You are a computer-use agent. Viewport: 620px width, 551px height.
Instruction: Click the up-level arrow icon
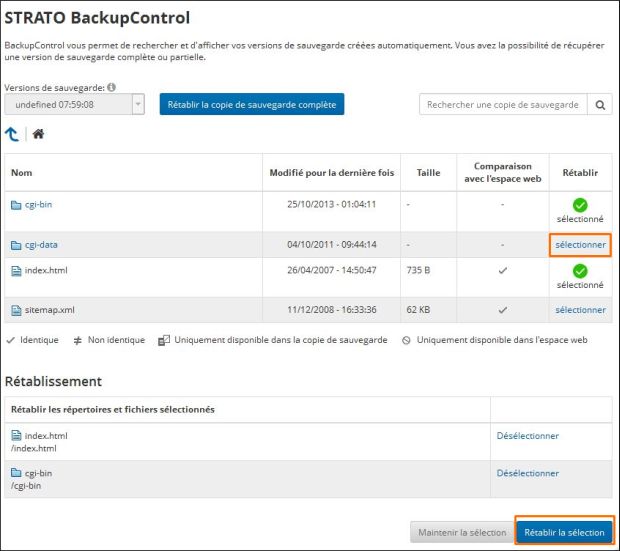pyautogui.click(x=12, y=133)
